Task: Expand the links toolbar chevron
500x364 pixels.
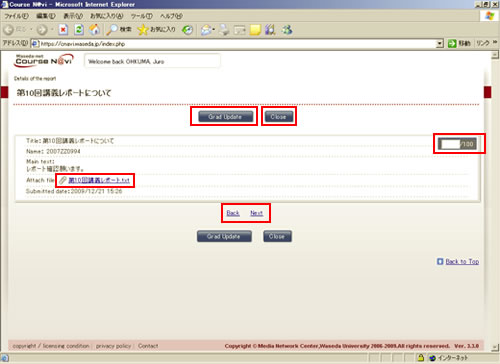Action: (x=495, y=43)
